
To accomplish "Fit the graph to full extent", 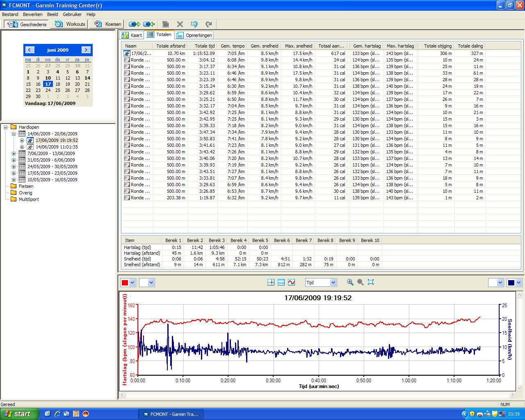I will pyautogui.click(x=371, y=282).
